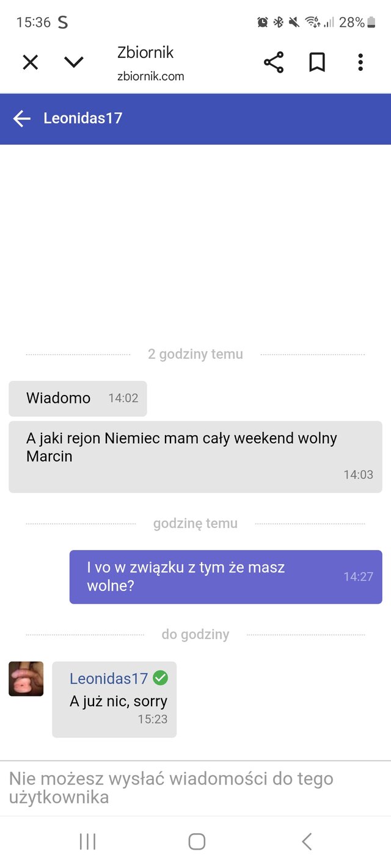Tap the purple sent message bubble

pyautogui.click(x=226, y=577)
